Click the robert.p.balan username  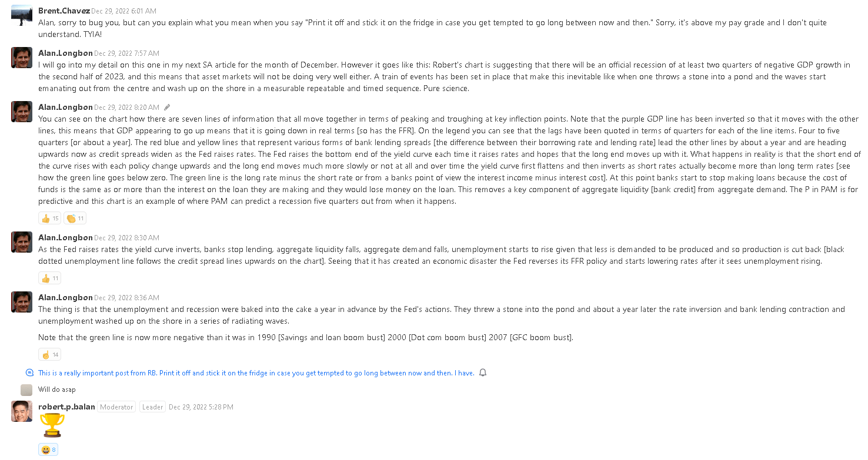tap(66, 407)
